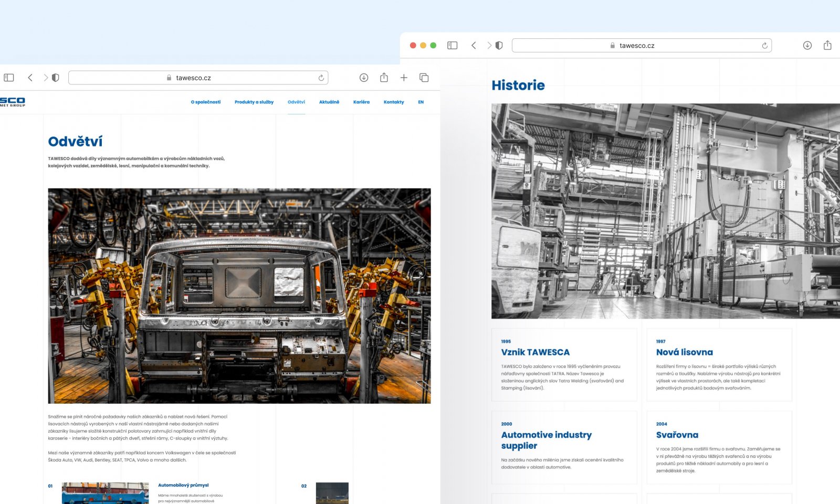The width and height of the screenshot is (840, 504).
Task: Select Automotive industry supplier card title
Action: pyautogui.click(x=547, y=440)
